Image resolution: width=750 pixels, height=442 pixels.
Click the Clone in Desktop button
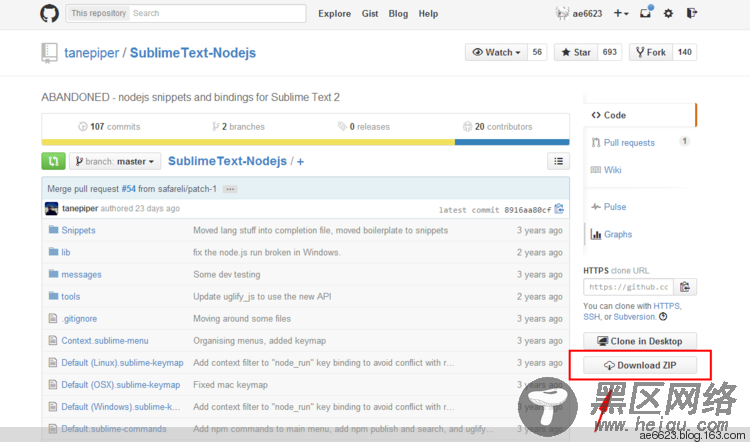640,341
